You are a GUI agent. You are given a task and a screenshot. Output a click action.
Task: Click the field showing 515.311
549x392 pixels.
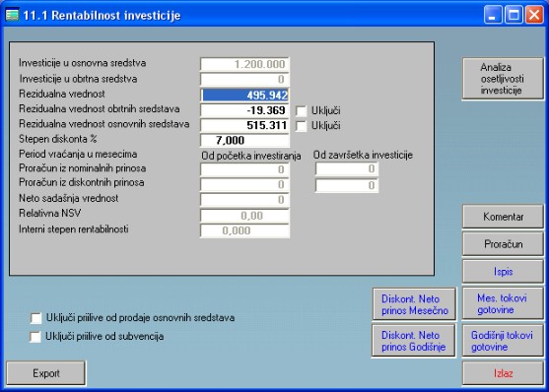[244, 125]
